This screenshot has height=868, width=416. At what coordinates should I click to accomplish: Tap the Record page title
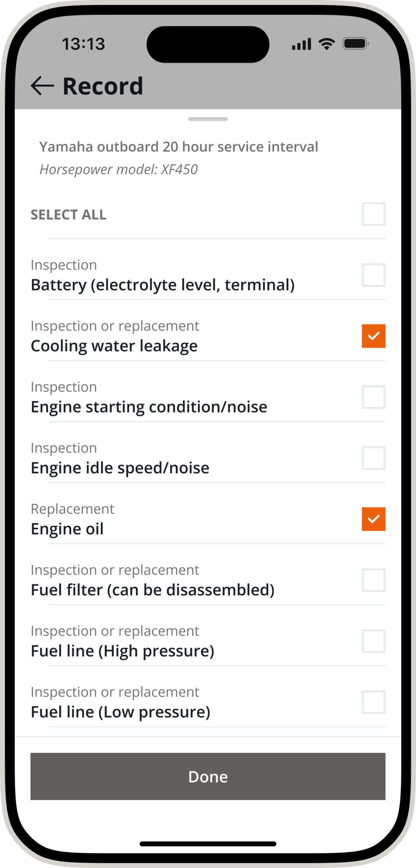103,86
